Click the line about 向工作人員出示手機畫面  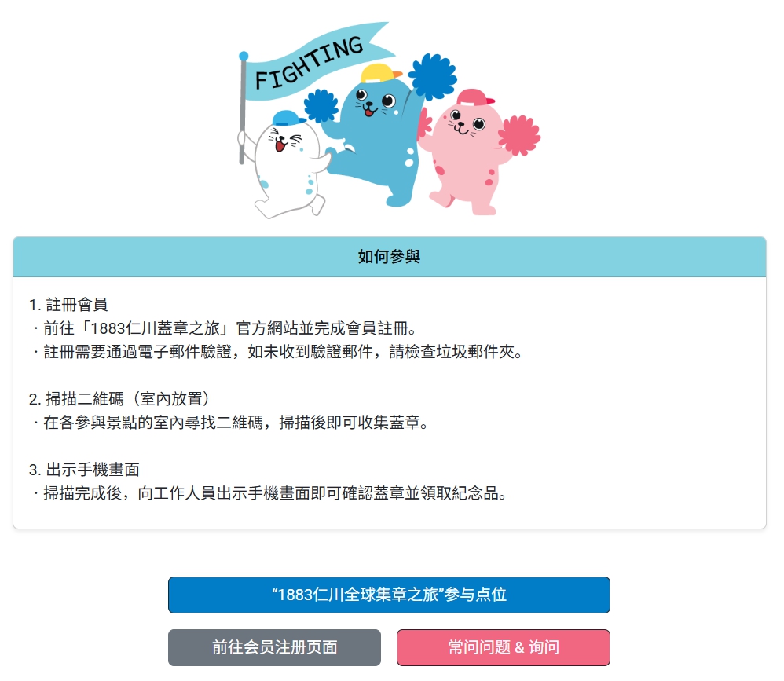point(269,493)
